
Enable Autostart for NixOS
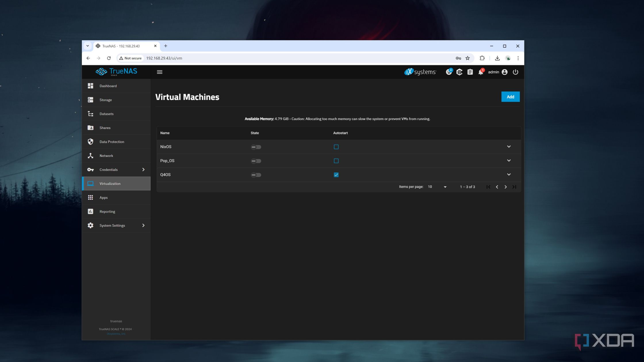tap(336, 147)
